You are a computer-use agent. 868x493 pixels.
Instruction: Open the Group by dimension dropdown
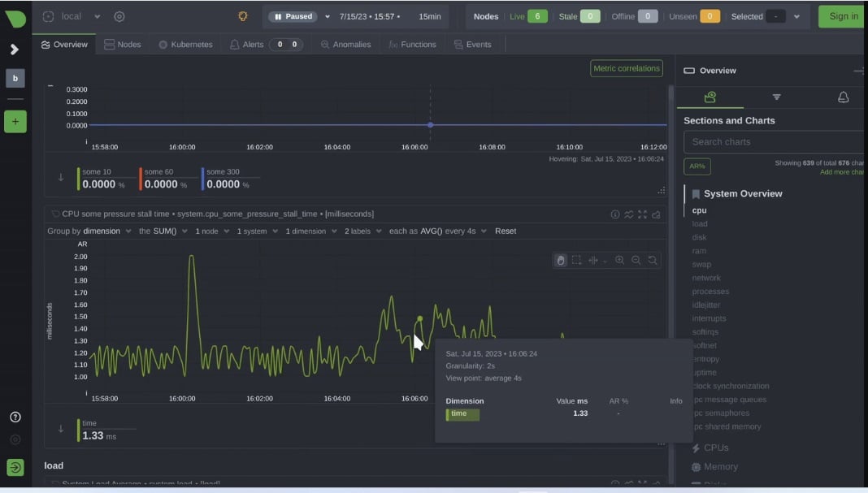(89, 231)
